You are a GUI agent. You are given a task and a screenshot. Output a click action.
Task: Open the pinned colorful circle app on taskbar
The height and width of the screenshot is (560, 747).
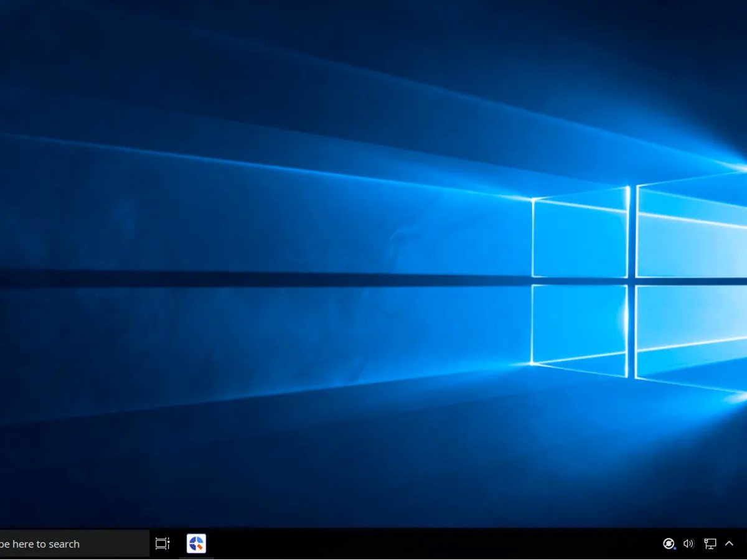point(196,544)
